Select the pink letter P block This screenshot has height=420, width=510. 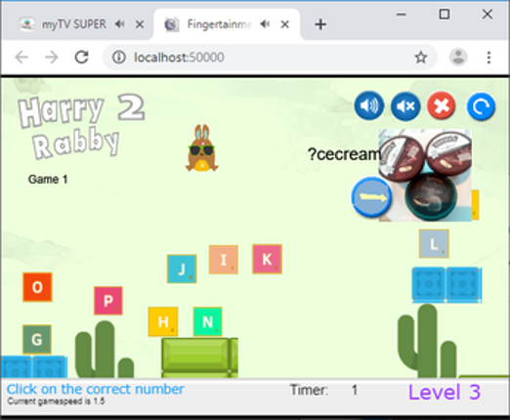point(108,301)
